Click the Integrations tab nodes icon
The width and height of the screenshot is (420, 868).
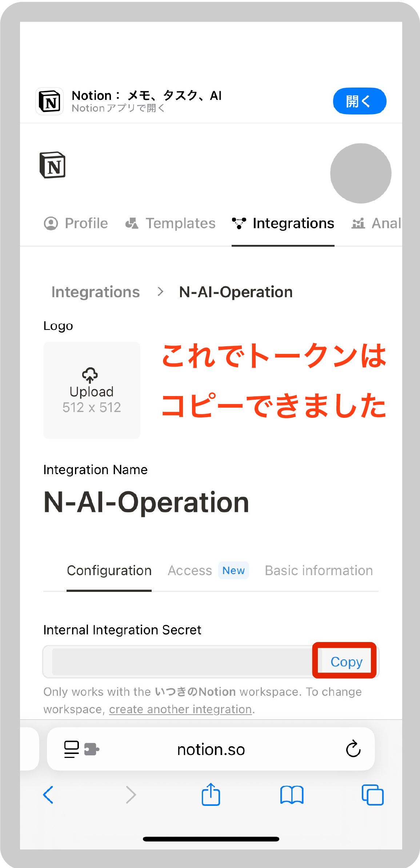239,223
